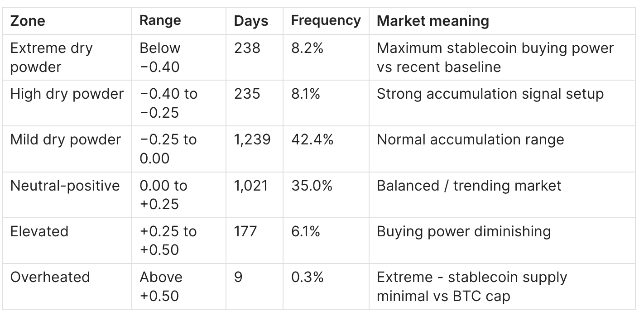Select the Neutral-positive zone cell
Screen dimensions: 644x316
[x=65, y=186]
